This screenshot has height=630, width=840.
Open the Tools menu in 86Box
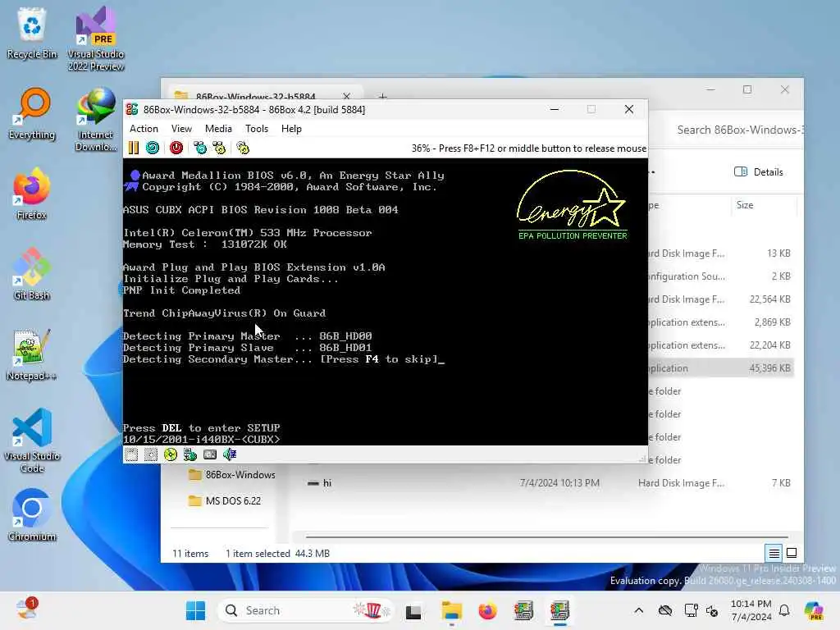[x=257, y=129]
